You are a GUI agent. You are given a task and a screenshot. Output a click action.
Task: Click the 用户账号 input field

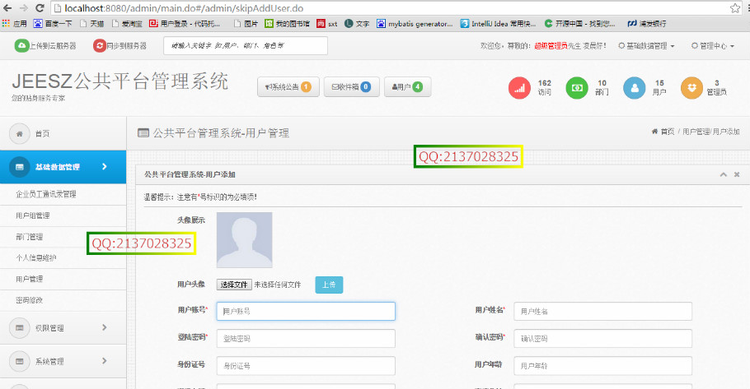point(306,311)
